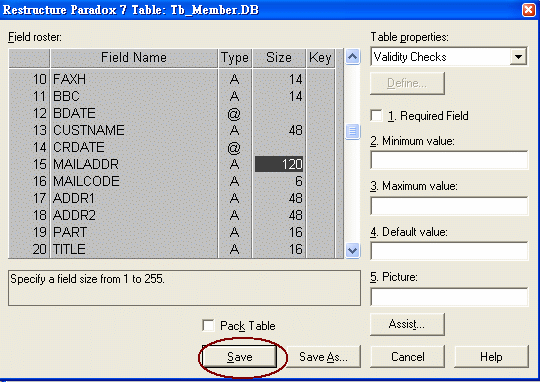Select the MAILCODE field name

coord(134,181)
